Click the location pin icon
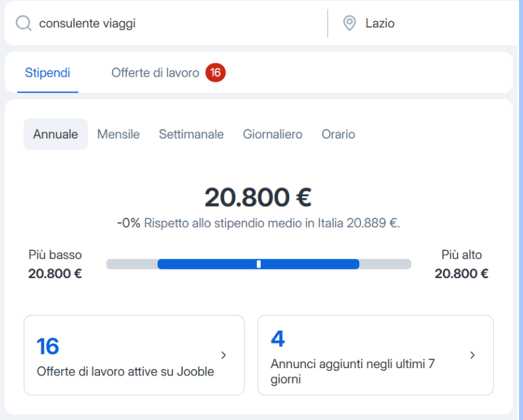The image size is (523, 420). pyautogui.click(x=349, y=24)
